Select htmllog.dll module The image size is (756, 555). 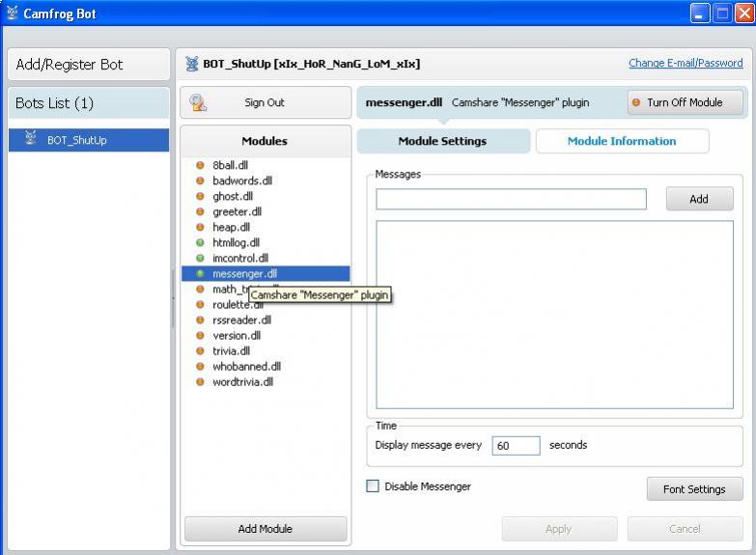266,242
